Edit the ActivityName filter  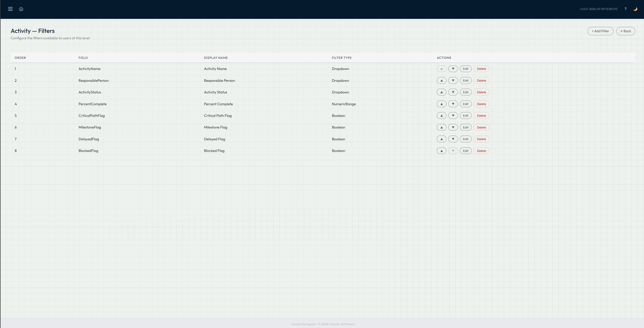[465, 69]
